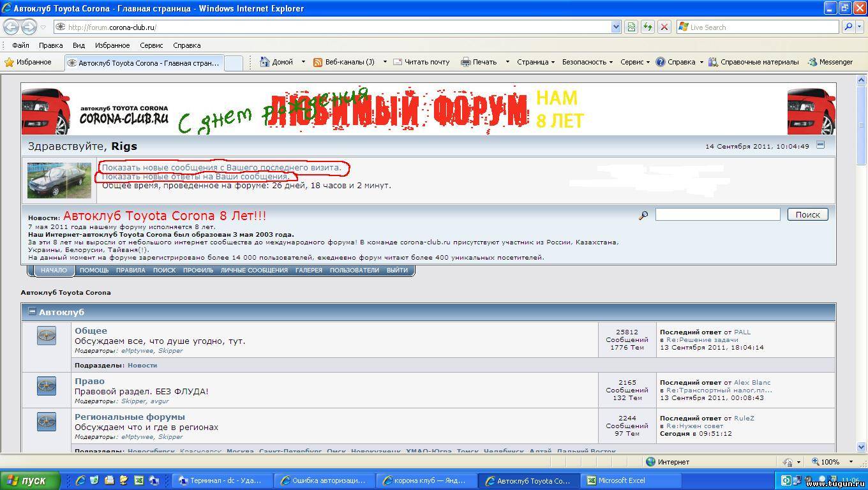Open the search provider dropdown arrow
Viewport: 868px width, 490px height.
click(860, 27)
